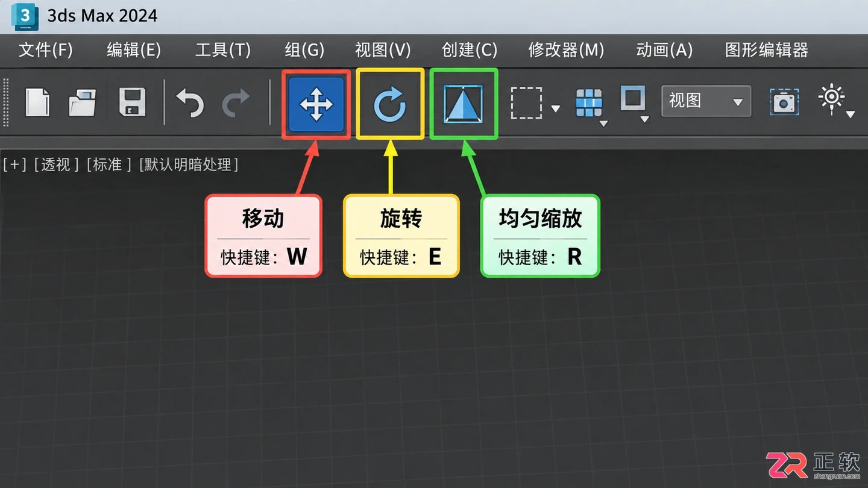Select the Move tool
The width and height of the screenshot is (868, 488).
(x=316, y=104)
